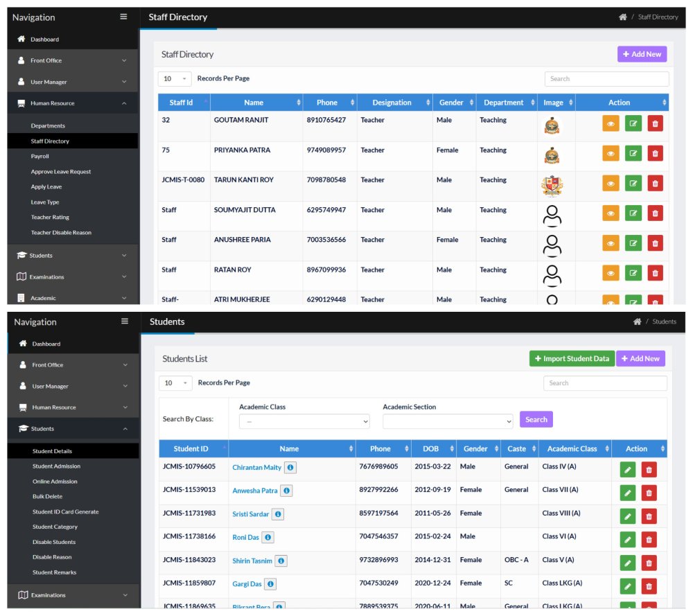Sort students table by DOB column
693x616 pixels.
[x=434, y=449]
